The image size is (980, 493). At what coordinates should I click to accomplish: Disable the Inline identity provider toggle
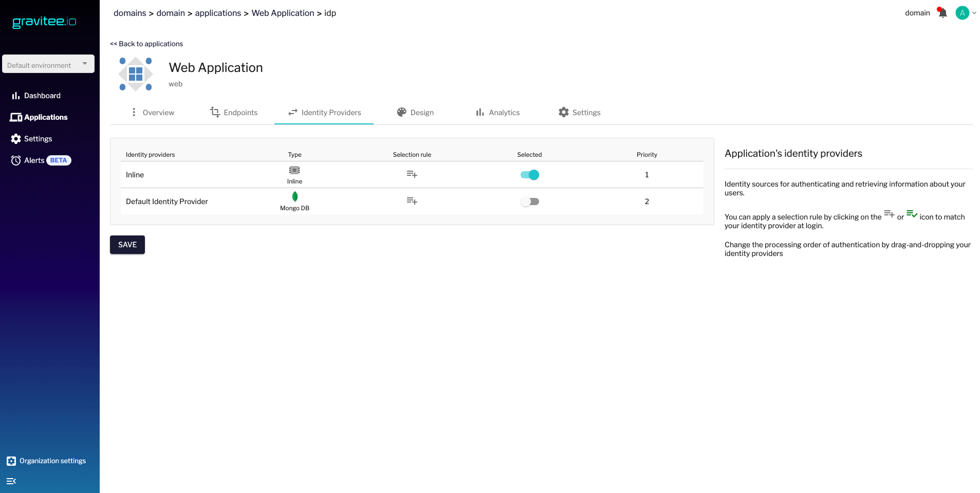tap(529, 175)
